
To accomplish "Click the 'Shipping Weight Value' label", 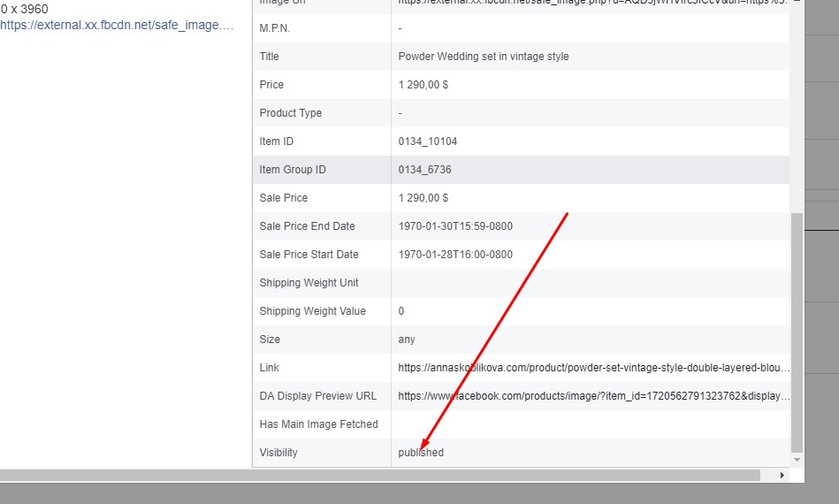I will (312, 311).
